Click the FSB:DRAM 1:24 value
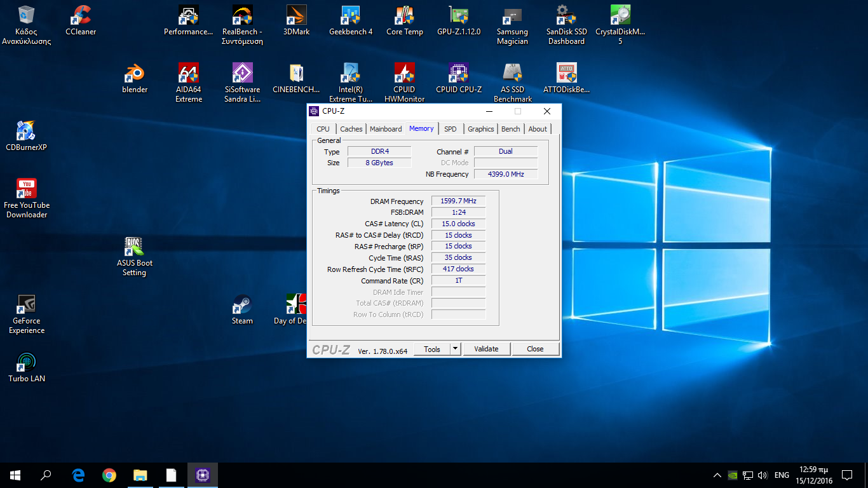Image resolution: width=868 pixels, height=488 pixels. coord(458,212)
